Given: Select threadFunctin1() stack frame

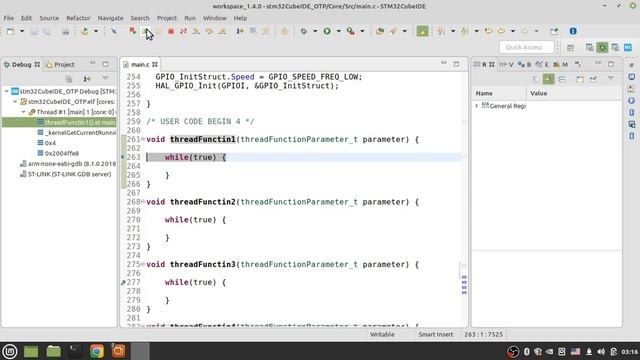Looking at the screenshot, I should [x=59, y=122].
